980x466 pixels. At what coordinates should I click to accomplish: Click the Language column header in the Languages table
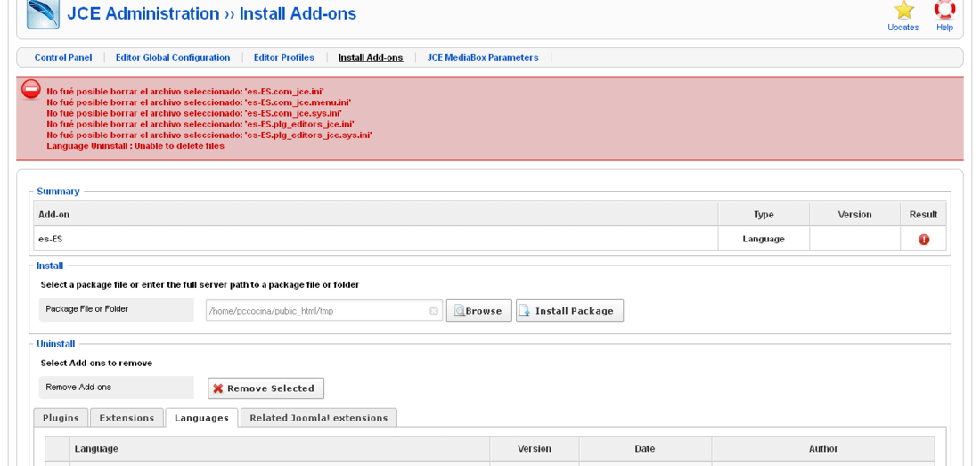click(280, 448)
